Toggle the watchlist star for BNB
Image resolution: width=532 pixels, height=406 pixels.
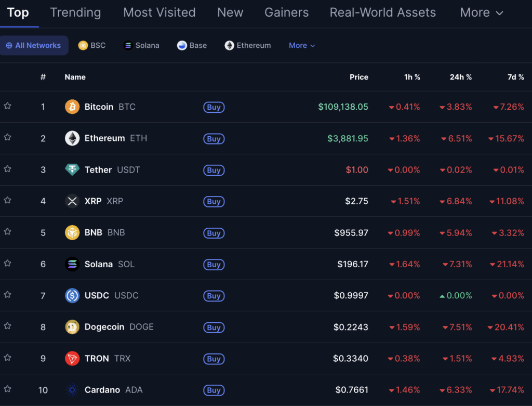pos(8,232)
